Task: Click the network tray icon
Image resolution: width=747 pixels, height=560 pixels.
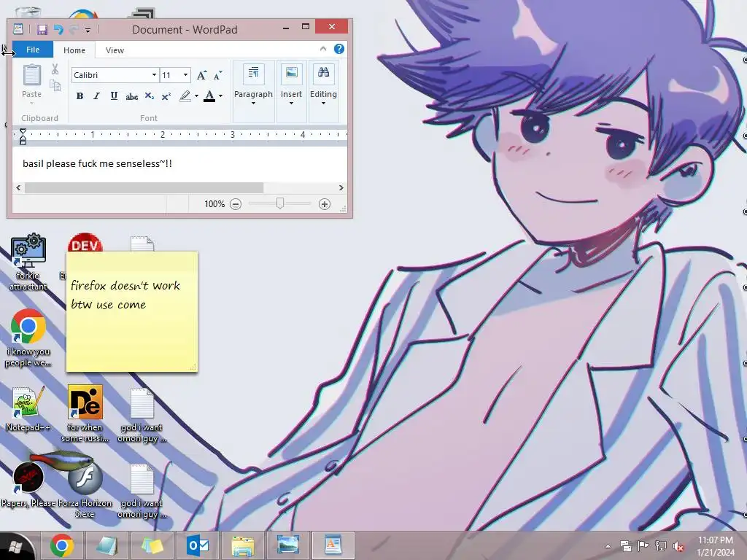Action: click(660, 546)
